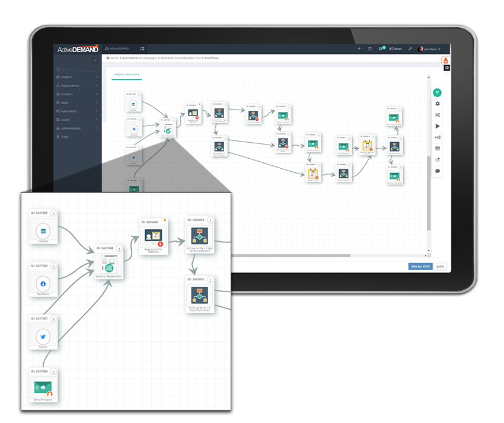Open workflow settings gear icon
The image size is (504, 423).
tap(438, 104)
